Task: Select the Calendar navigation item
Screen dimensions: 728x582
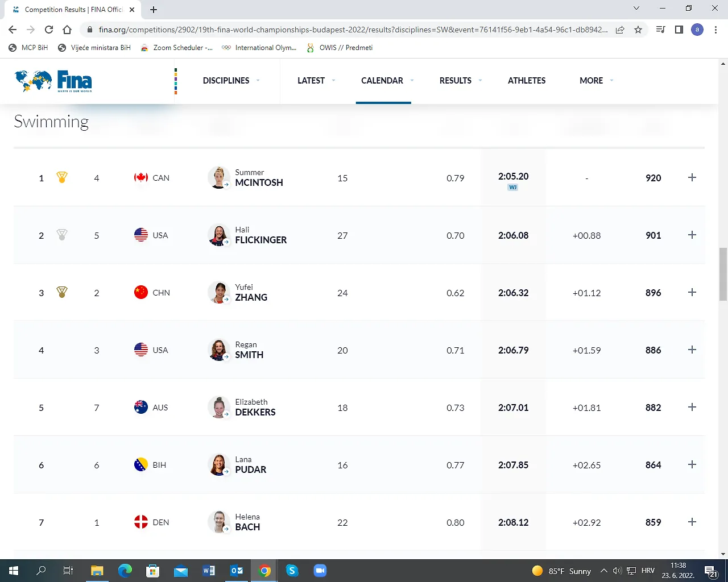Action: click(x=382, y=81)
